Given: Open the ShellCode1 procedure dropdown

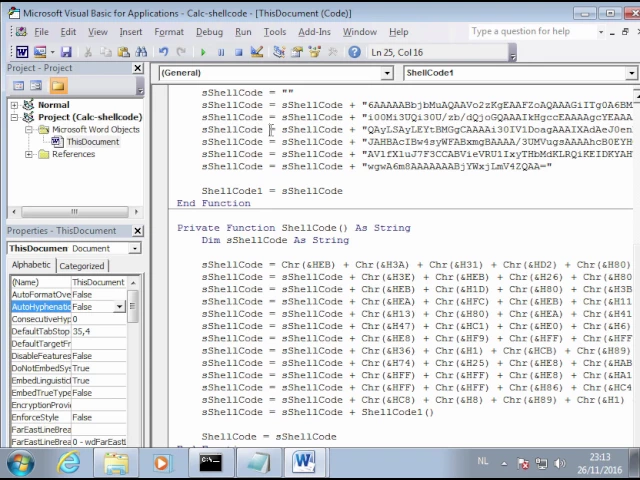Looking at the screenshot, I should (631, 73).
